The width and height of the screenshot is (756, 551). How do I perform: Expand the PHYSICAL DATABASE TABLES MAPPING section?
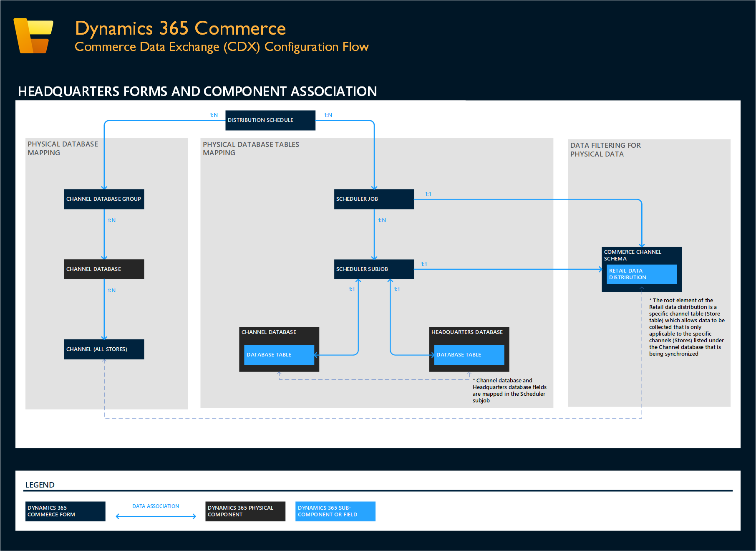(x=250, y=148)
